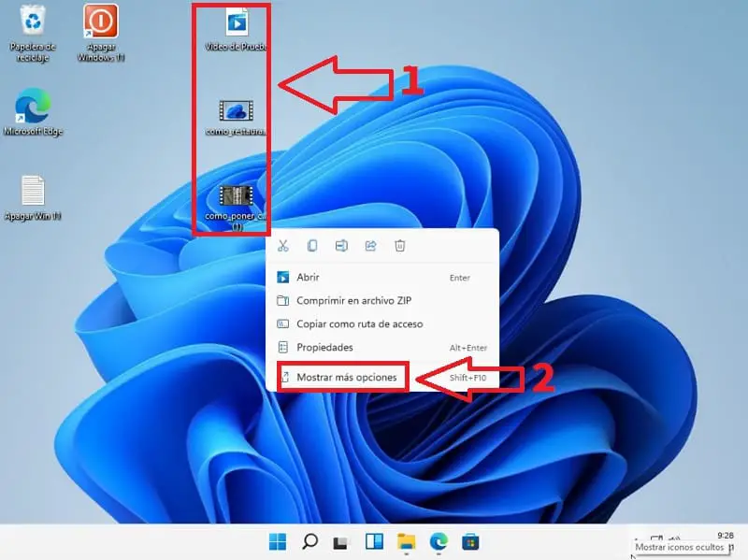Select the Papelera de reciclaje desktop icon

pos(33,34)
